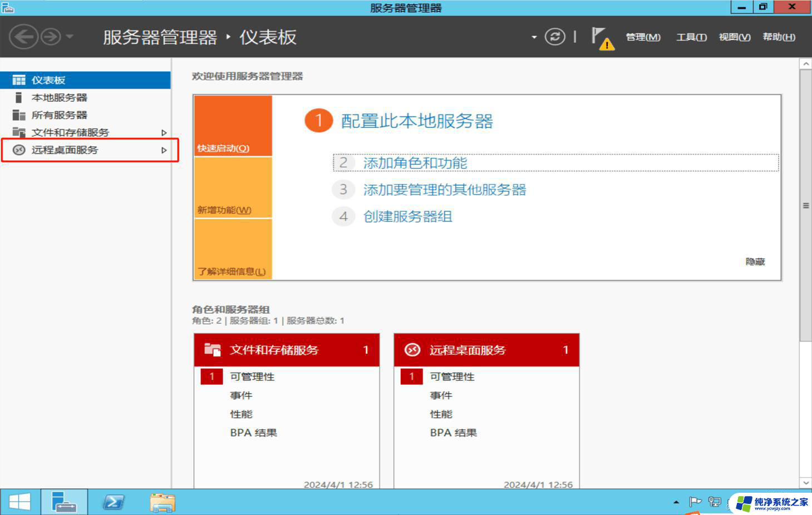The image size is (812, 515).
Task: Click the 配置此本地服务器 link
Action: click(417, 121)
